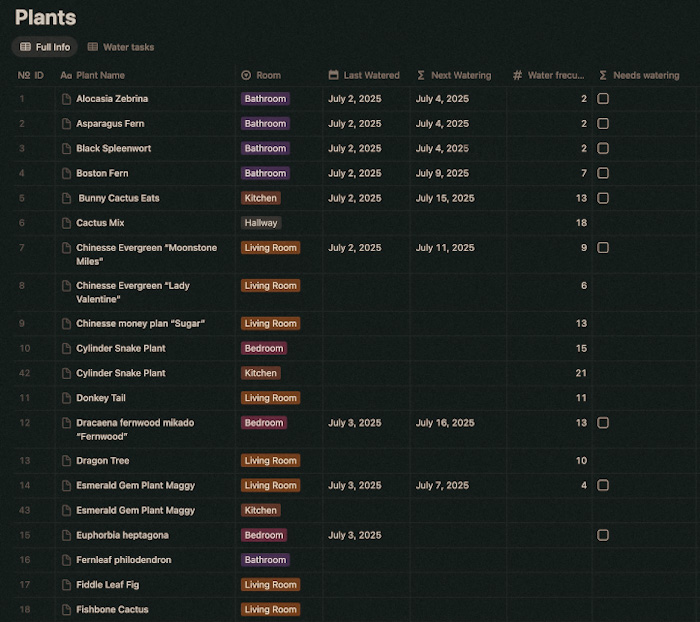Viewport: 700px width, 622px height.
Task: Toggle Needs watering checkbox for Asparagus Fern
Action: point(603,124)
